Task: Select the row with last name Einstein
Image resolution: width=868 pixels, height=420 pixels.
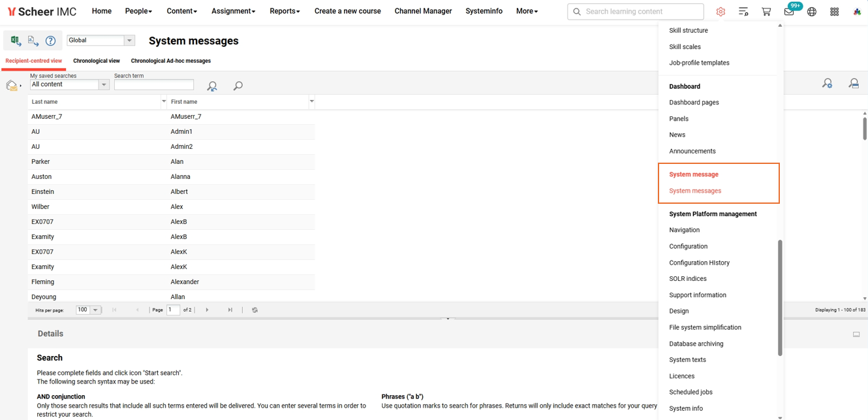Action: (x=171, y=191)
